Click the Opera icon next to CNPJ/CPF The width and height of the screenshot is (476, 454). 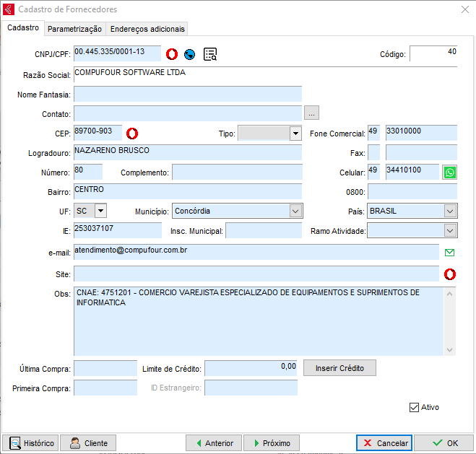(x=172, y=54)
